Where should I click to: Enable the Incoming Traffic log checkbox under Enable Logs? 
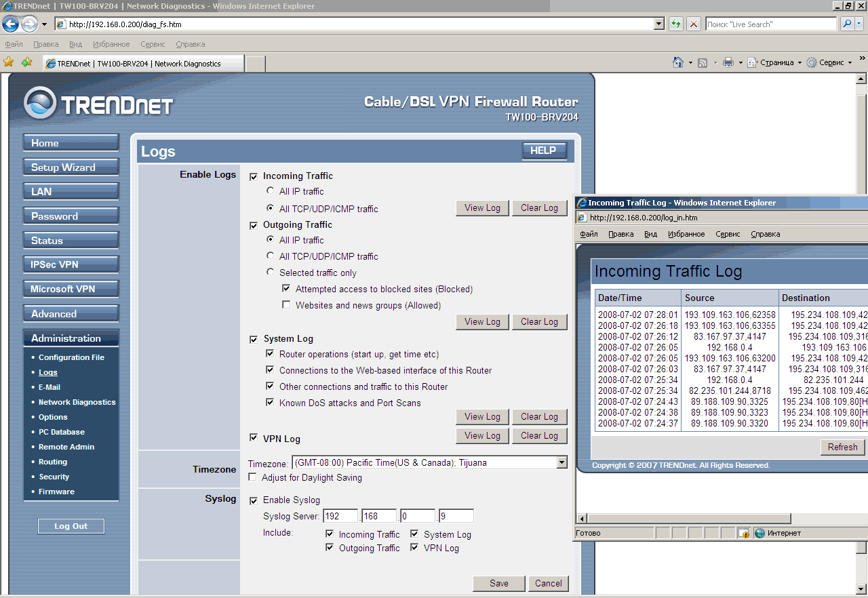(x=254, y=176)
